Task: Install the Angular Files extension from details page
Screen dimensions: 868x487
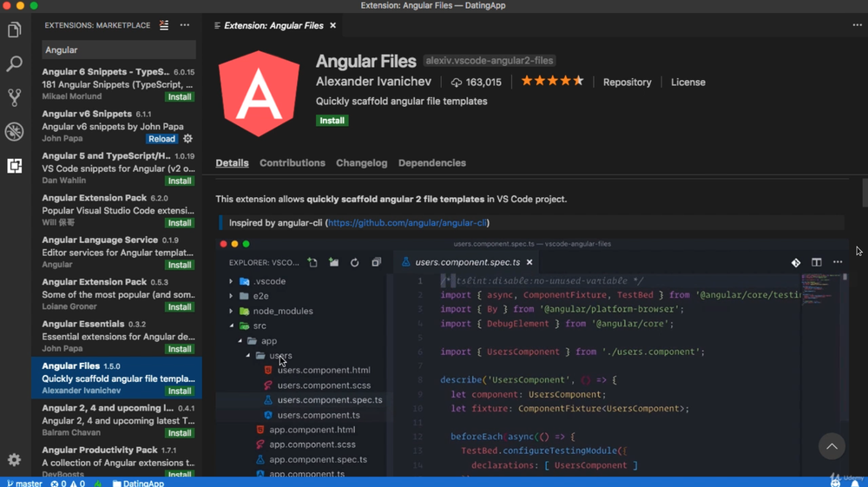Action: click(x=332, y=120)
